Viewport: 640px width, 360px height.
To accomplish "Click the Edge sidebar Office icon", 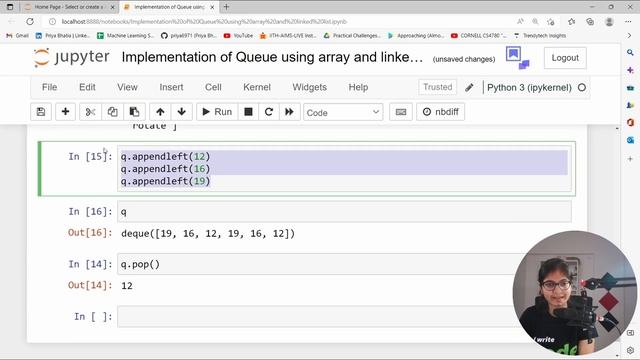I will click(x=630, y=122).
